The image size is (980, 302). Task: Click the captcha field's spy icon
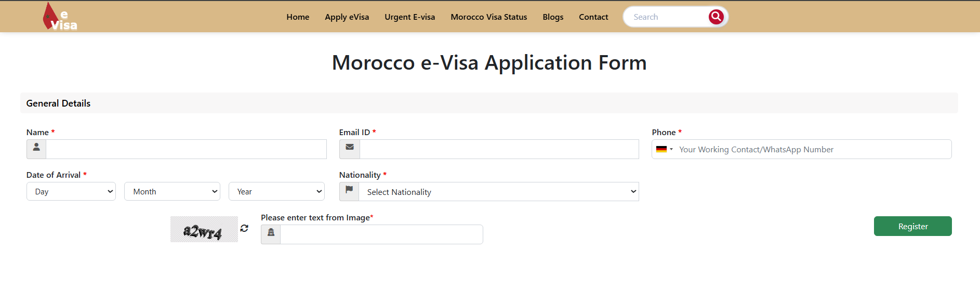point(271,234)
